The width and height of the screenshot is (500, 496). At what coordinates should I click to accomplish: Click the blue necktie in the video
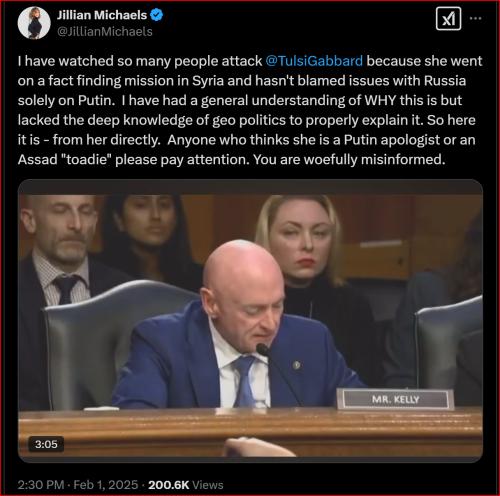coord(246,381)
